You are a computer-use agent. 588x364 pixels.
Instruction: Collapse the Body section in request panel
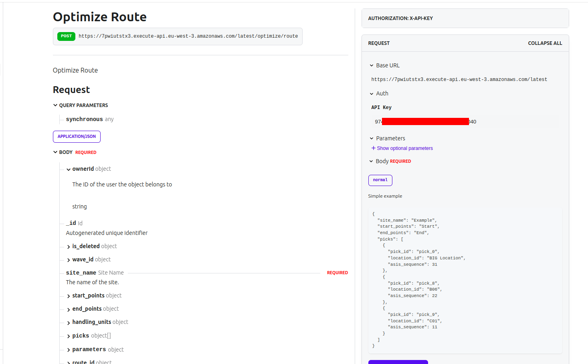click(x=371, y=161)
